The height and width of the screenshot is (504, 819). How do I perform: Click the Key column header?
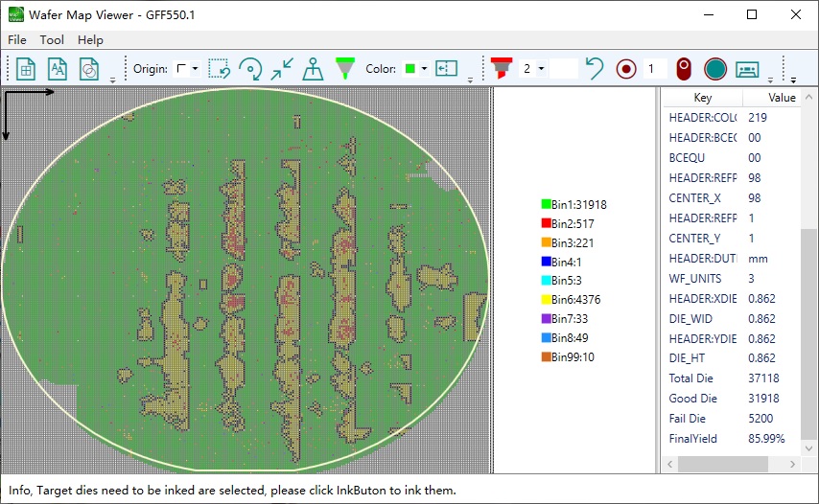(x=702, y=98)
